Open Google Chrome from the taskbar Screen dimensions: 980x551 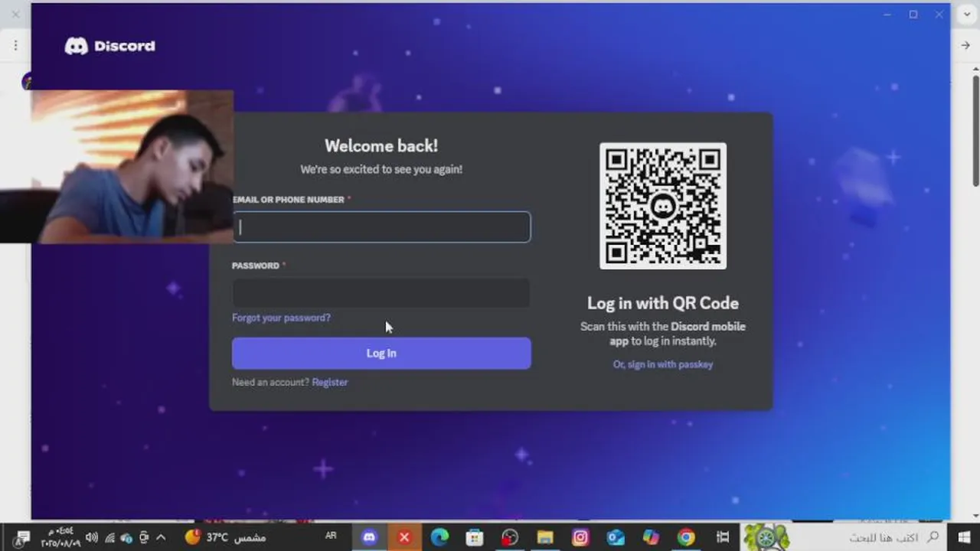point(686,537)
